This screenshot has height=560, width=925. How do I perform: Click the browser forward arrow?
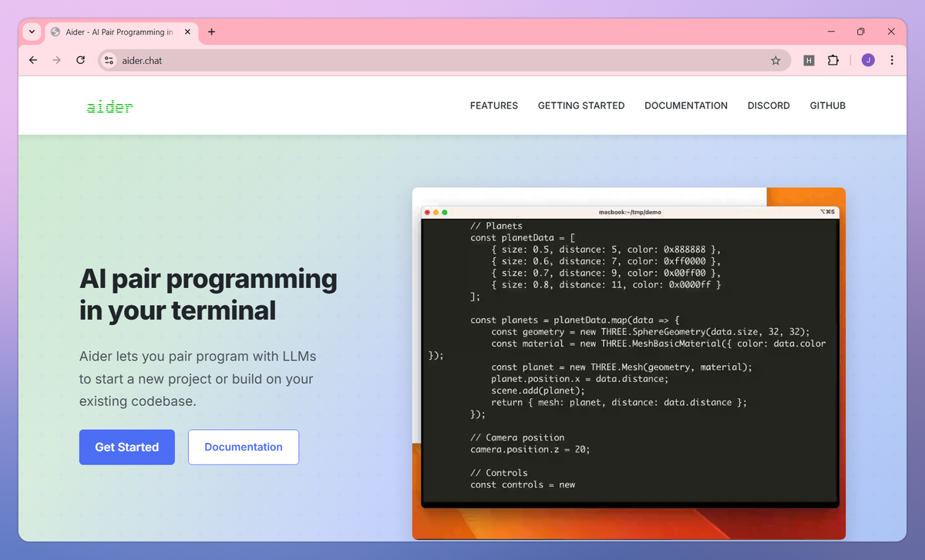(56, 60)
